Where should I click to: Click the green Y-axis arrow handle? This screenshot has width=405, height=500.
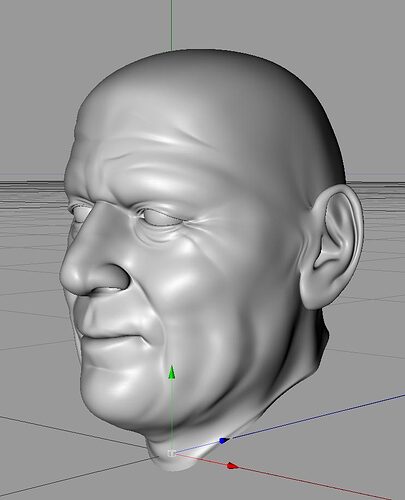pyautogui.click(x=171, y=372)
